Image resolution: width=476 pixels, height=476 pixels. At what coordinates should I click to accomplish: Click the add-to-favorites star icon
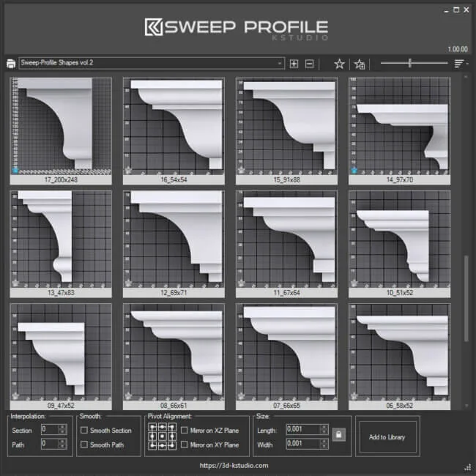coord(360,64)
